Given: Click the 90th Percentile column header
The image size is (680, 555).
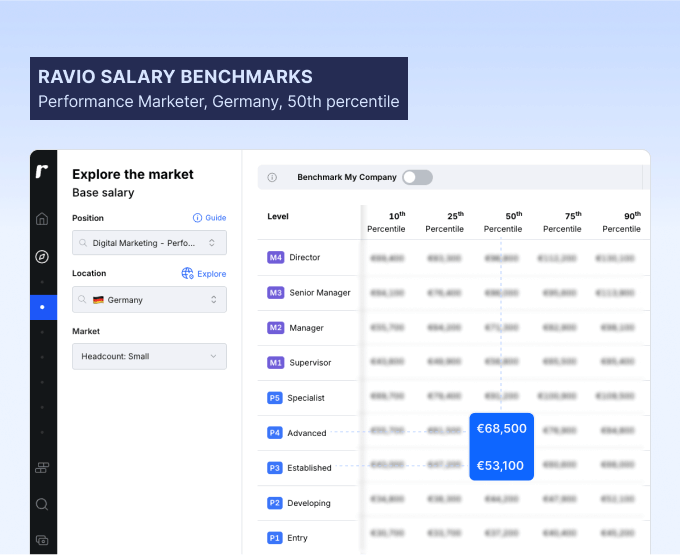Looking at the screenshot, I should point(621,222).
